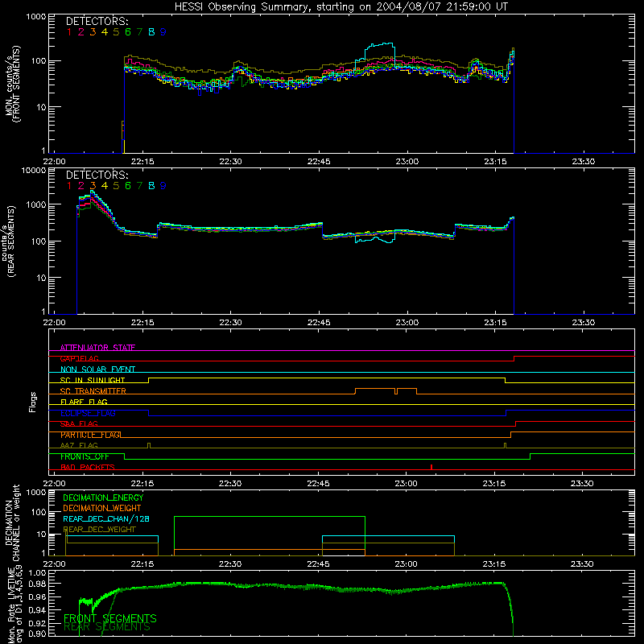Select red detector 1 in front segments legend

click(69, 32)
